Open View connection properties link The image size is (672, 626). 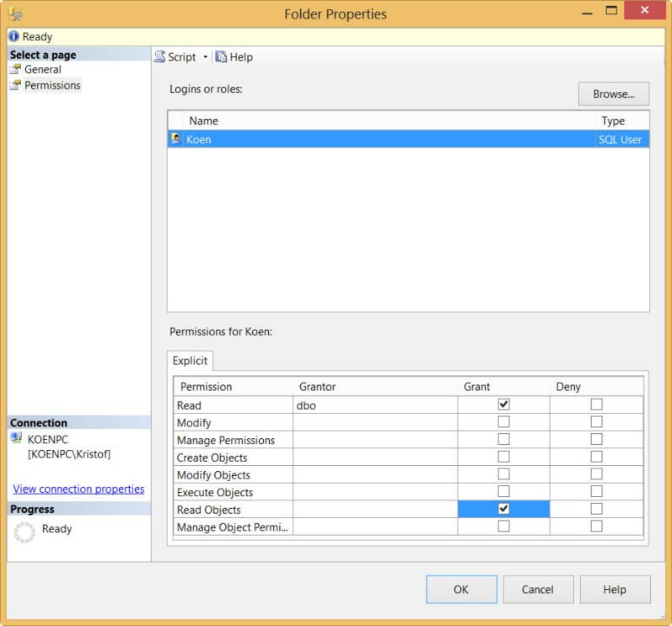pos(78,489)
